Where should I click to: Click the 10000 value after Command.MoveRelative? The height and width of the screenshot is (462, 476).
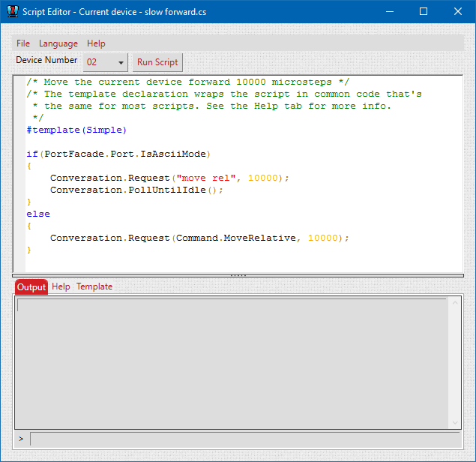[x=323, y=238]
